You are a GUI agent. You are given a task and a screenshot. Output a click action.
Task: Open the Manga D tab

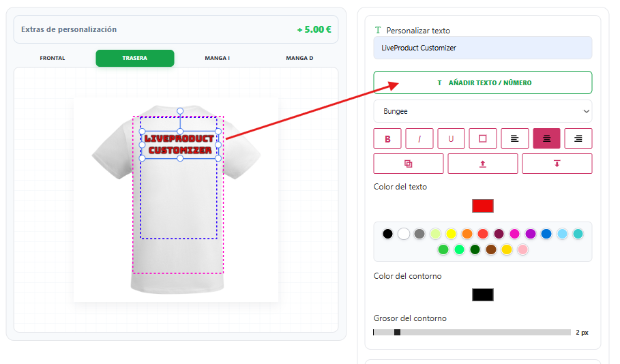pos(299,58)
